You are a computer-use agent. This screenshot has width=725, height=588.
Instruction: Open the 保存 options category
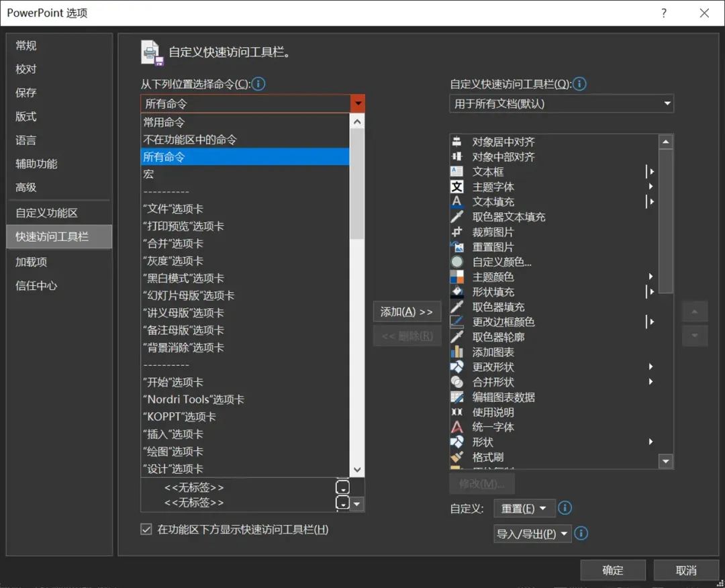[59, 93]
